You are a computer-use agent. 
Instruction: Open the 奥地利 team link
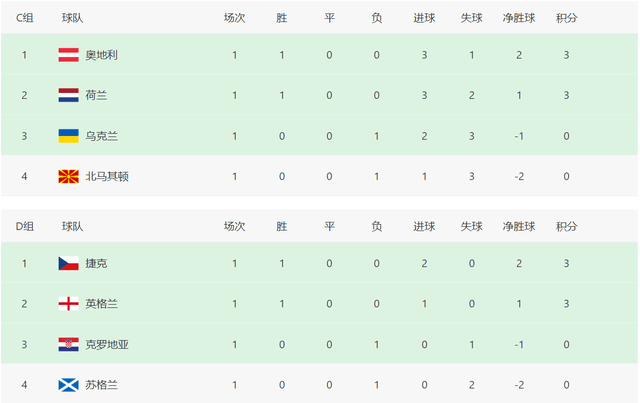pyautogui.click(x=102, y=55)
